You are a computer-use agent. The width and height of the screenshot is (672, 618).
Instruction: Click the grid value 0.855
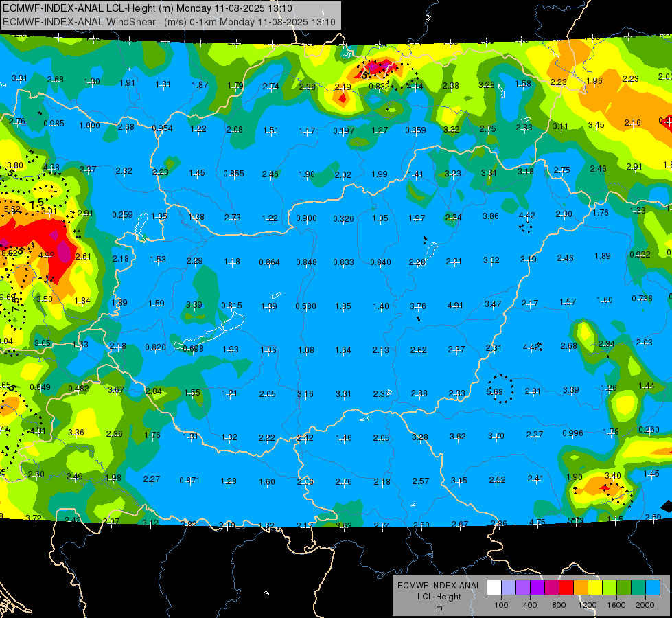(233, 174)
